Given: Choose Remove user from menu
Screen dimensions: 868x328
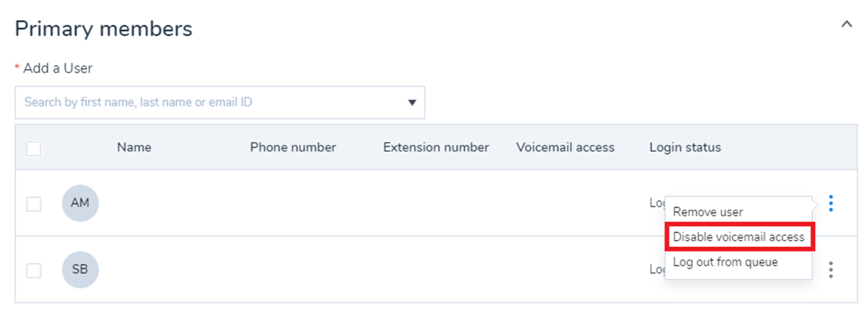Looking at the screenshot, I should pyautogui.click(x=708, y=212).
